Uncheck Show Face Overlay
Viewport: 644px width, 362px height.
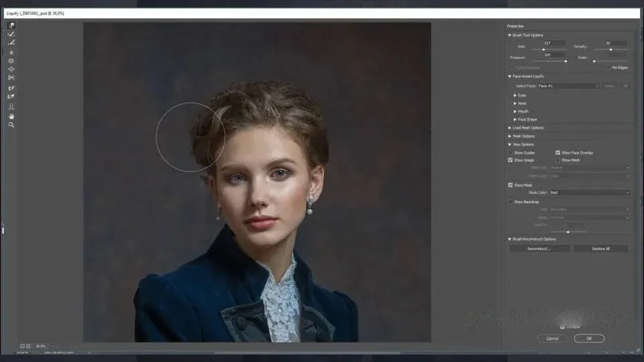558,153
